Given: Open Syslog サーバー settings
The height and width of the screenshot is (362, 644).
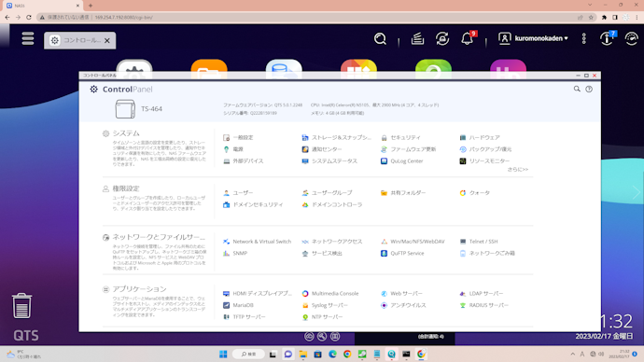Looking at the screenshot, I should [325, 305].
